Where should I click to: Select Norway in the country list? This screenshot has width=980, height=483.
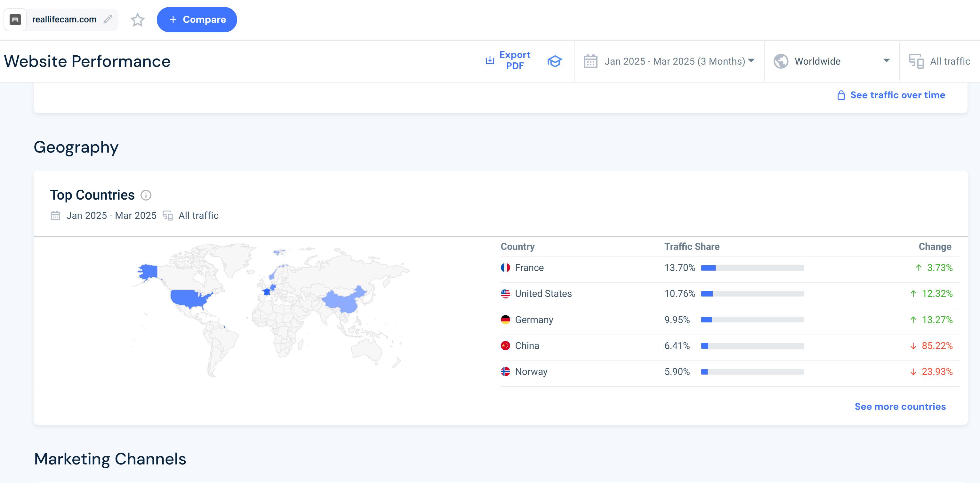tap(531, 372)
